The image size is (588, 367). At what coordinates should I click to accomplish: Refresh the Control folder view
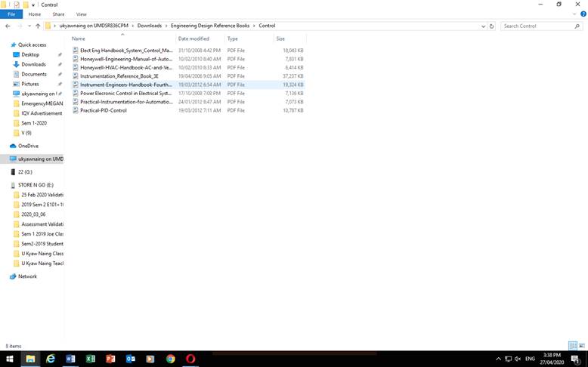click(491, 26)
